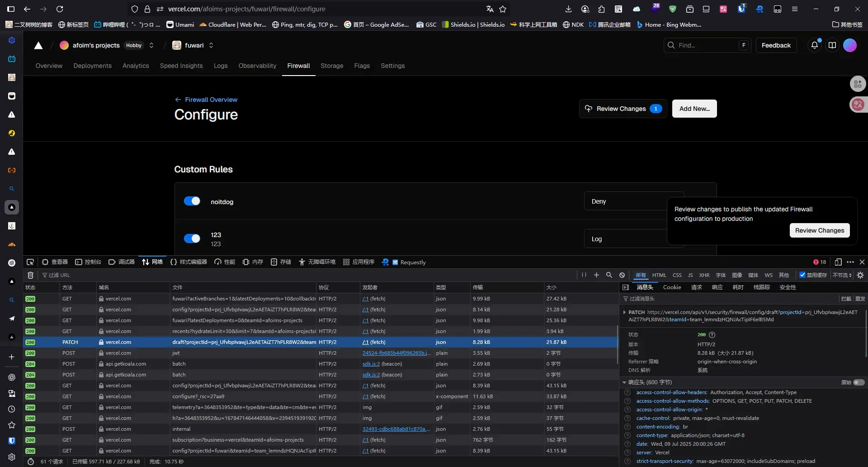The image size is (868, 467).
Task: Expand the PATCH request URL details
Action: coord(624,312)
